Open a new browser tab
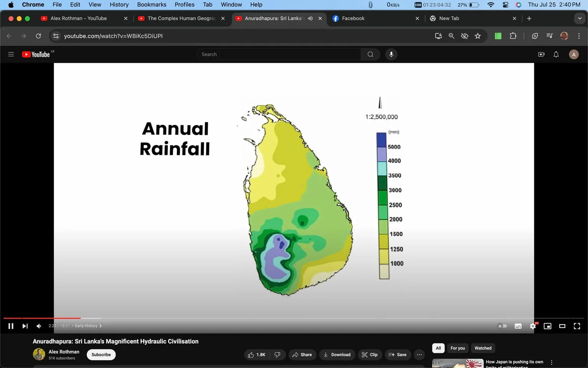Image resolution: width=588 pixels, height=368 pixels. tap(529, 18)
